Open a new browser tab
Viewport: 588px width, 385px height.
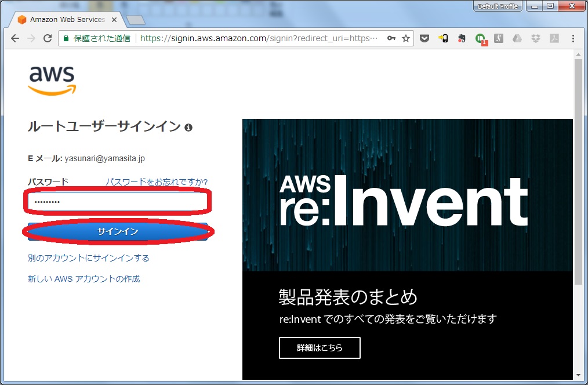[x=135, y=20]
